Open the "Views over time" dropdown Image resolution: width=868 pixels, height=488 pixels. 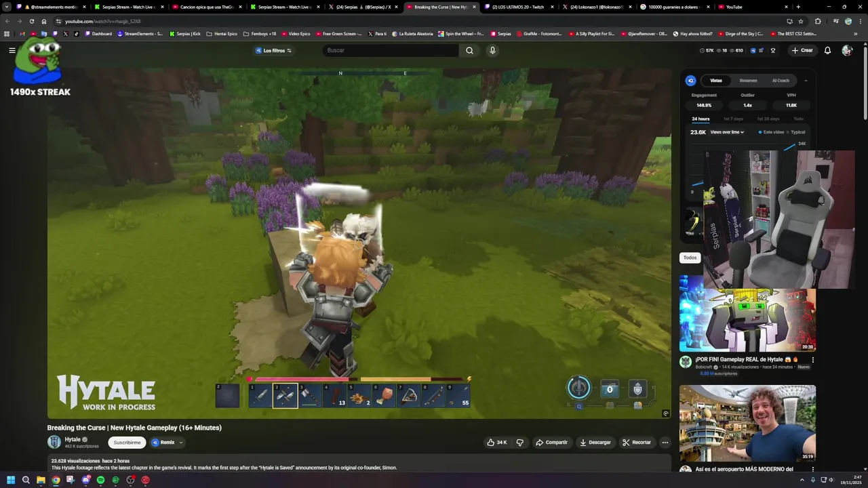(x=727, y=132)
